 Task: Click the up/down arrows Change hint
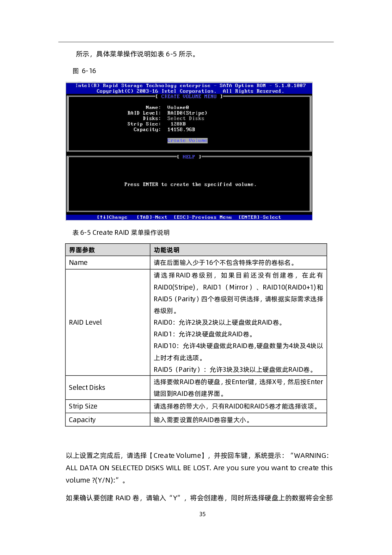click(112, 217)
